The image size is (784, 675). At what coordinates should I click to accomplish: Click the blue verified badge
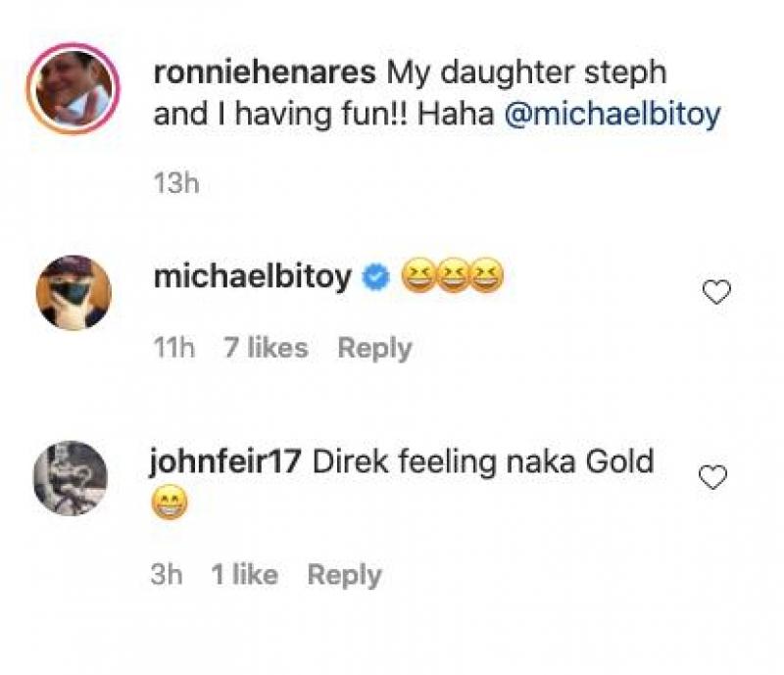[375, 279]
